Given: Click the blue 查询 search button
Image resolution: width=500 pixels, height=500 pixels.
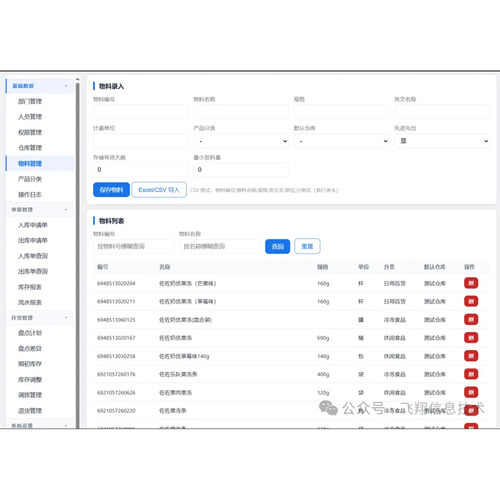Looking at the screenshot, I should click(x=278, y=246).
